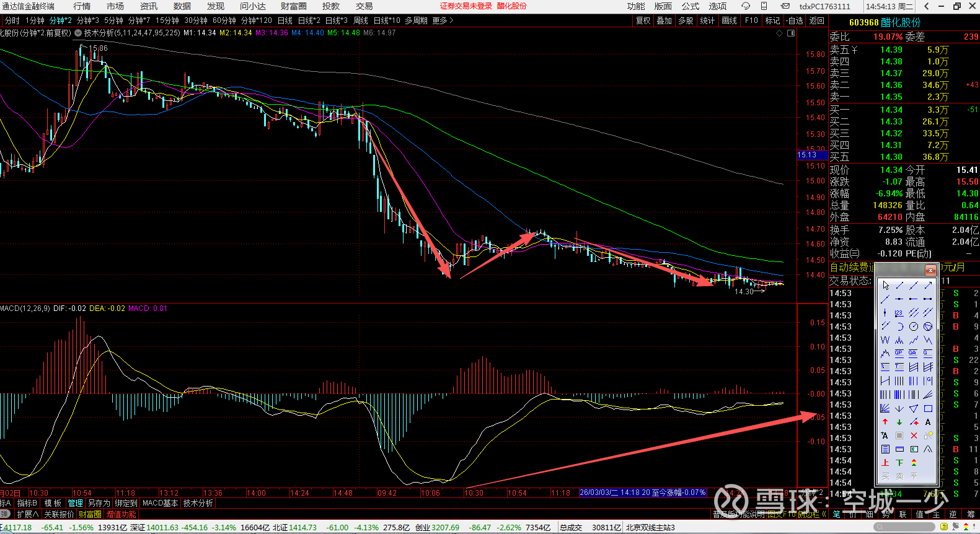The height and width of the screenshot is (534, 980).
Task: Select the arc drawing tool
Action: tap(899, 326)
